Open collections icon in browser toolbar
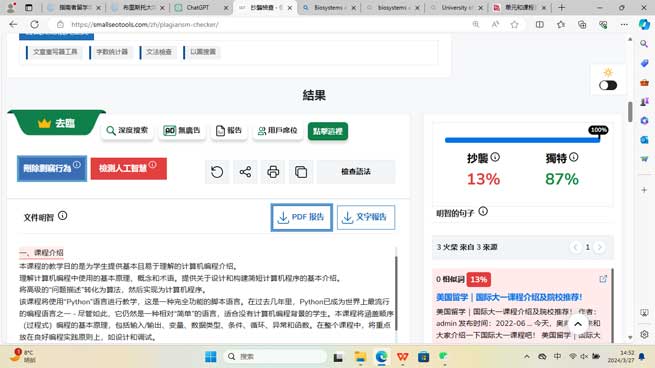Screen dimensions: 655x368 (582, 24)
